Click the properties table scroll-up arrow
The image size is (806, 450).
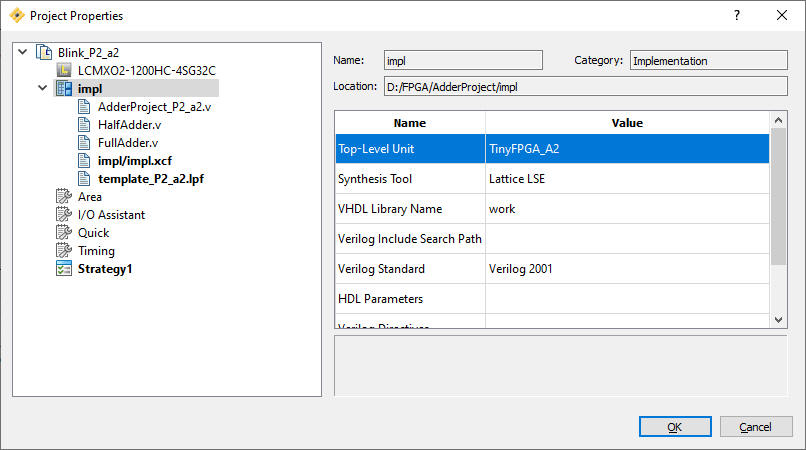(x=778, y=120)
